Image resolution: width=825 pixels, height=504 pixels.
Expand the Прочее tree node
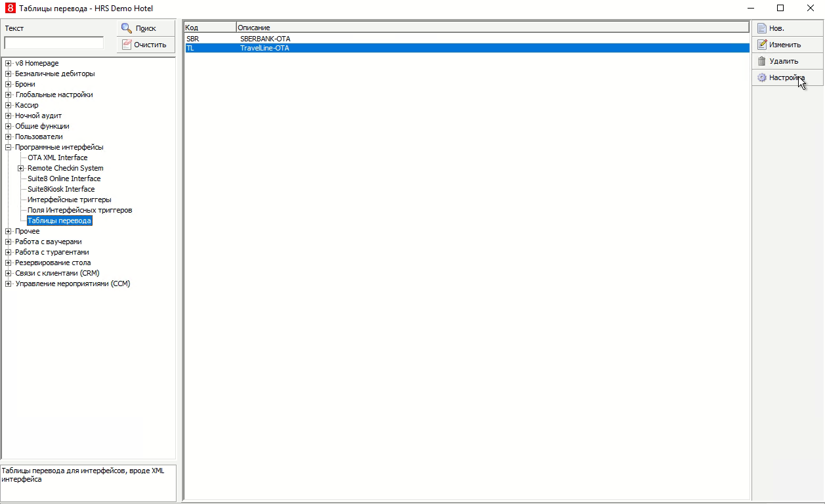pos(9,231)
